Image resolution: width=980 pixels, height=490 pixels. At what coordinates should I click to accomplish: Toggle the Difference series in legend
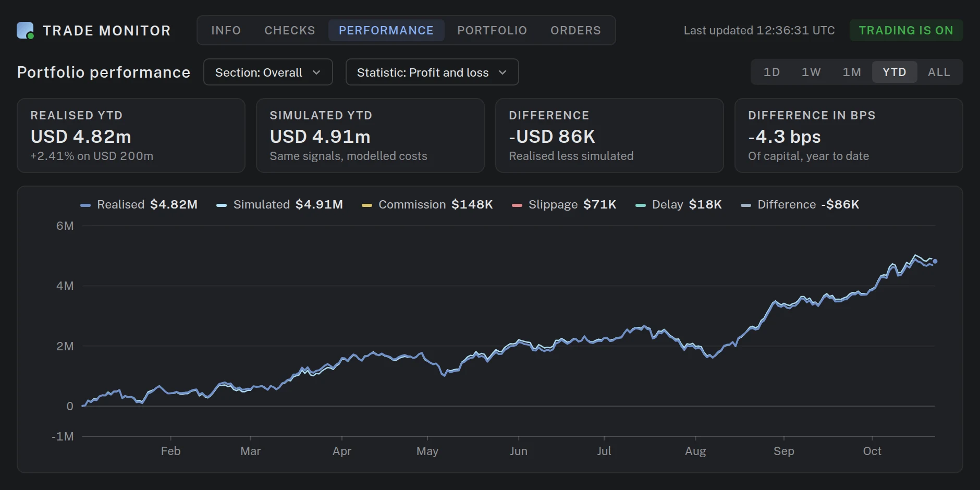click(800, 204)
